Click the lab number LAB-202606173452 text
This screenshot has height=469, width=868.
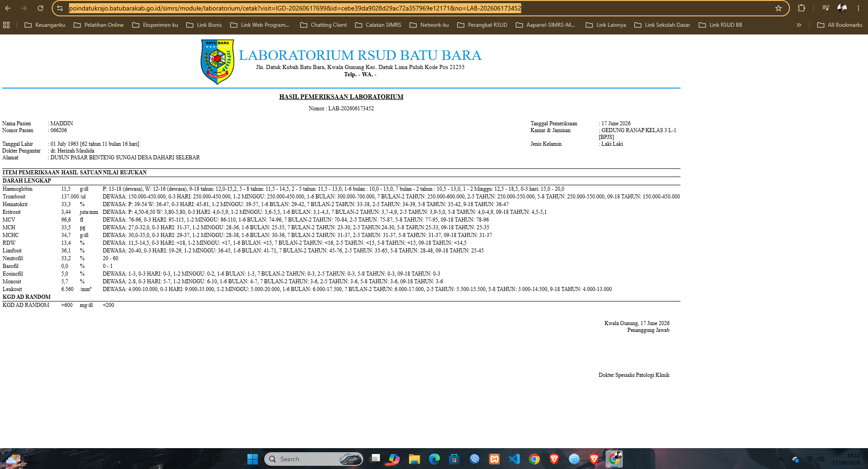point(351,109)
